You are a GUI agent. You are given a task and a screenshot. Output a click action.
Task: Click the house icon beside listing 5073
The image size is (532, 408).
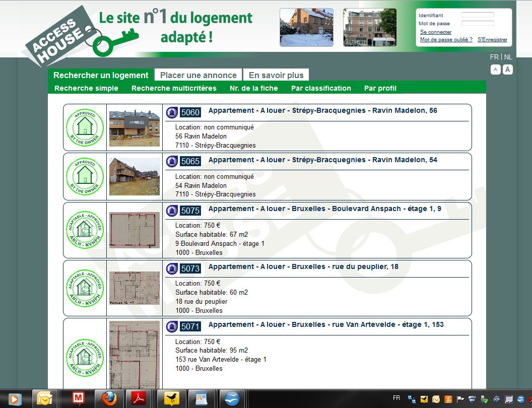tap(172, 268)
